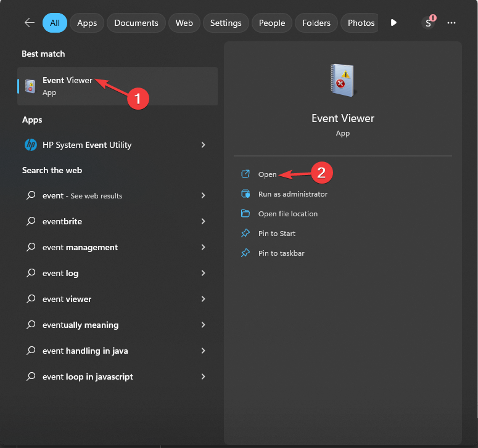This screenshot has width=478, height=448.
Task: Switch to the Photos filter tab
Action: pyautogui.click(x=360, y=23)
